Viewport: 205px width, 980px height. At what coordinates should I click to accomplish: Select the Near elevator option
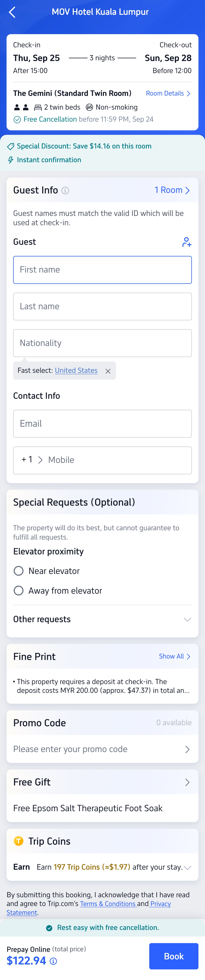tap(18, 571)
